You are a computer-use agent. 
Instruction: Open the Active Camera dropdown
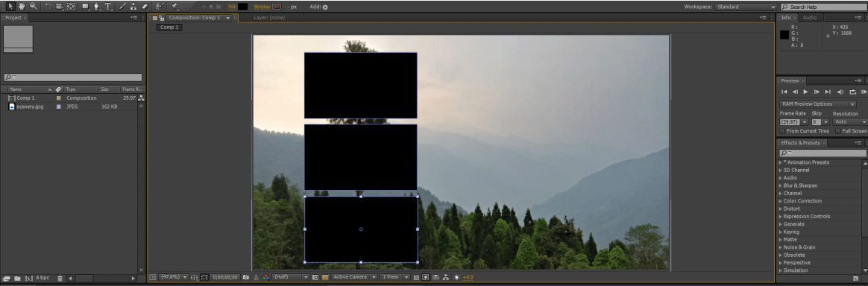353,277
